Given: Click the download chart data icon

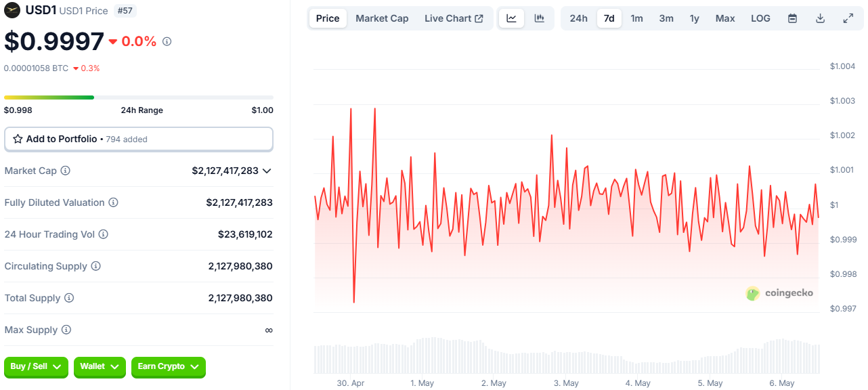Looking at the screenshot, I should click(x=820, y=18).
